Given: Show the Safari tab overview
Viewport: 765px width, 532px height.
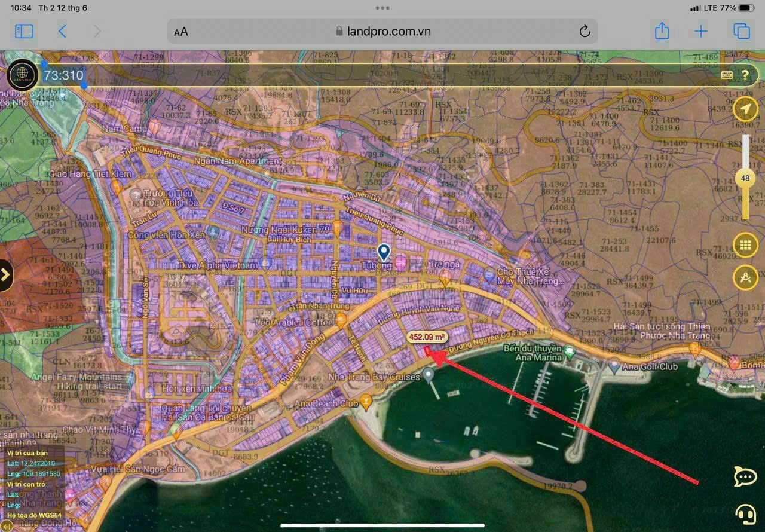Looking at the screenshot, I should coord(742,31).
